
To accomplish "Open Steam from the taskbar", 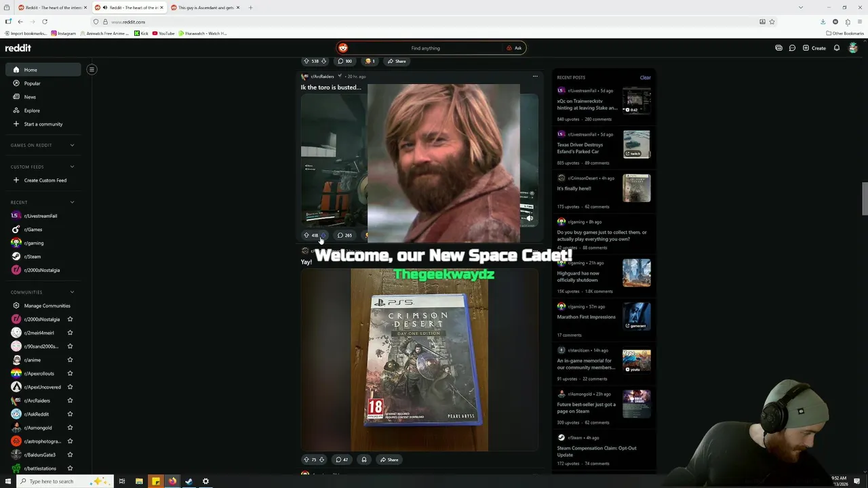I will (189, 481).
